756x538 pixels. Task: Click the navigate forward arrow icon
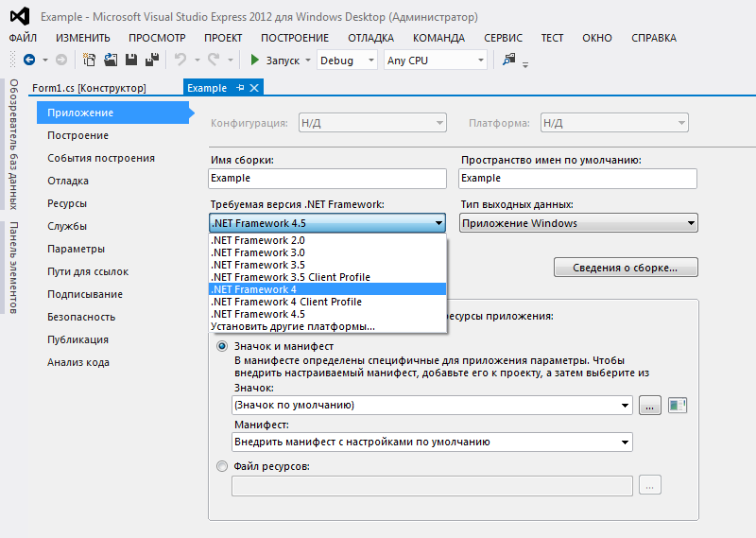[x=61, y=60]
